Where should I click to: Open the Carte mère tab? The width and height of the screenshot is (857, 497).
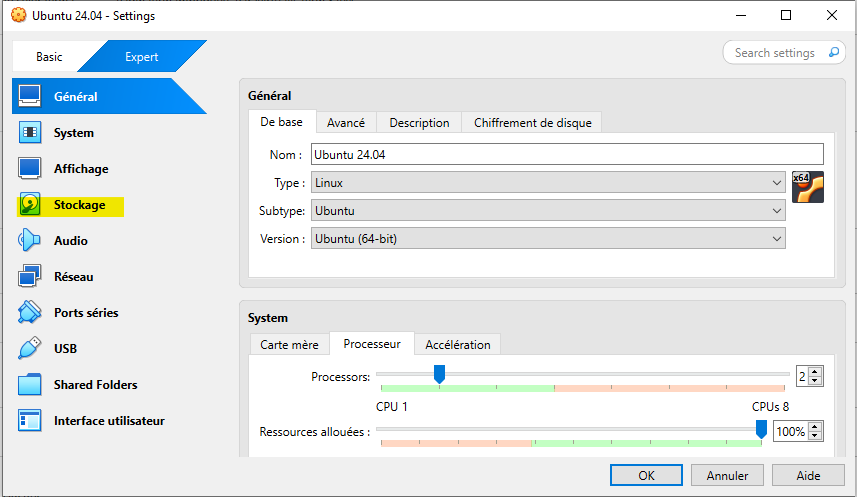pos(289,345)
